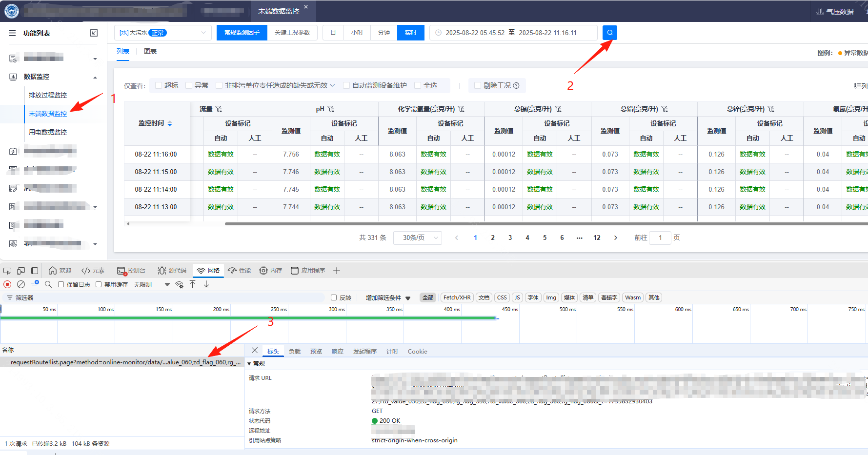
Task: Click filter icon next to 总镉 column
Action: point(558,109)
